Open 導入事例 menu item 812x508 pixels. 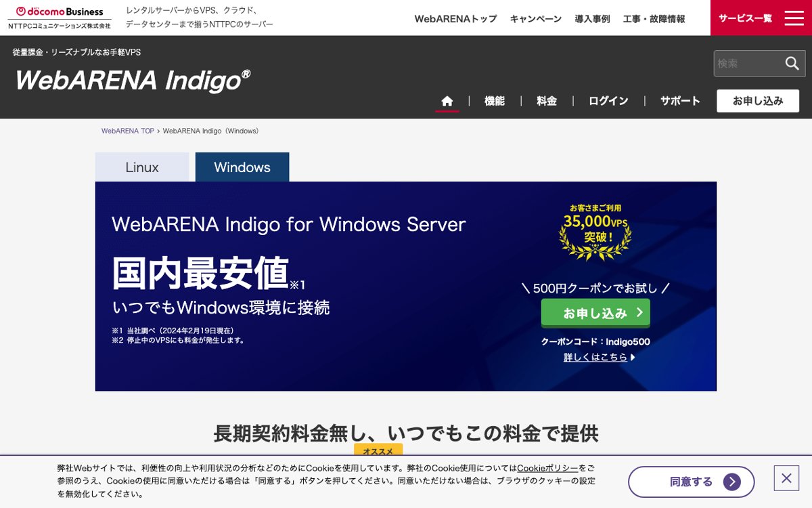pos(592,19)
